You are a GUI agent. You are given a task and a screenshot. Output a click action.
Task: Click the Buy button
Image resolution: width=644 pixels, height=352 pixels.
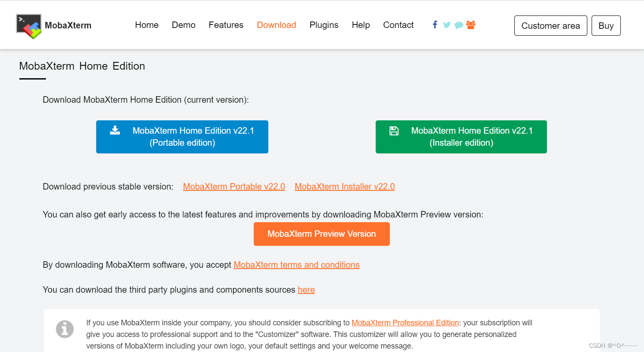(606, 26)
